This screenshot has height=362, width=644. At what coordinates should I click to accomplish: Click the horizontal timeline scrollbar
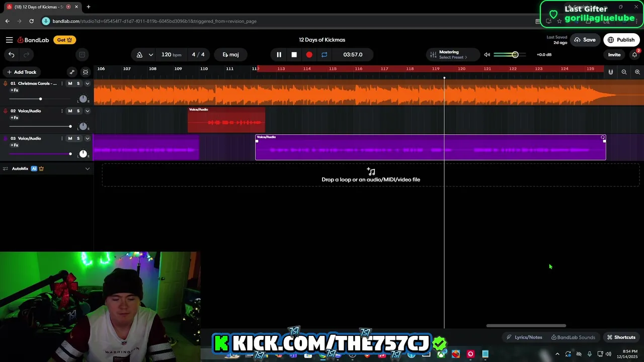(526, 325)
